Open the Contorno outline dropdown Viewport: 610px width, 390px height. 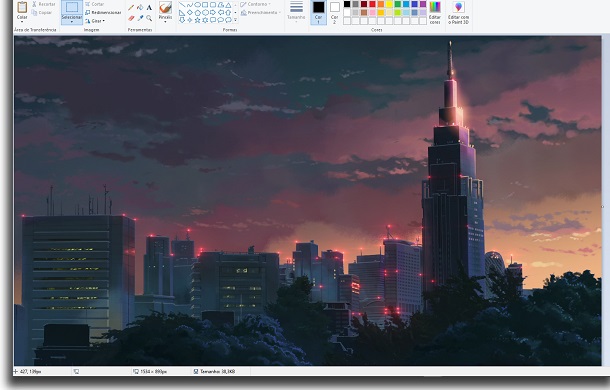[255, 4]
